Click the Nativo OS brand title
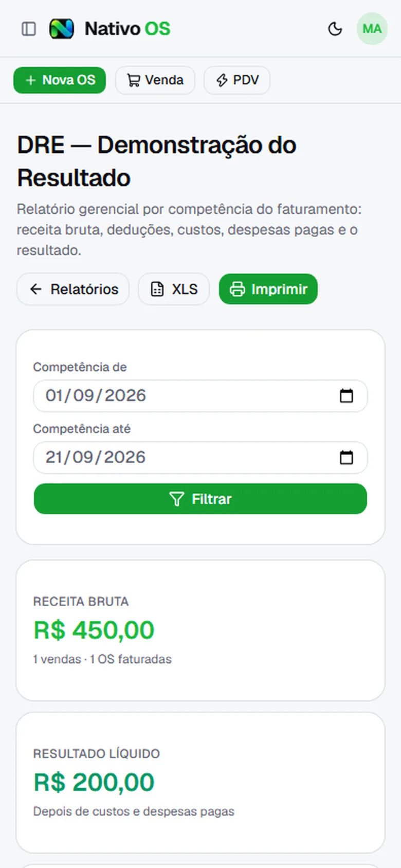Screen dimensions: 401x868 (127, 29)
